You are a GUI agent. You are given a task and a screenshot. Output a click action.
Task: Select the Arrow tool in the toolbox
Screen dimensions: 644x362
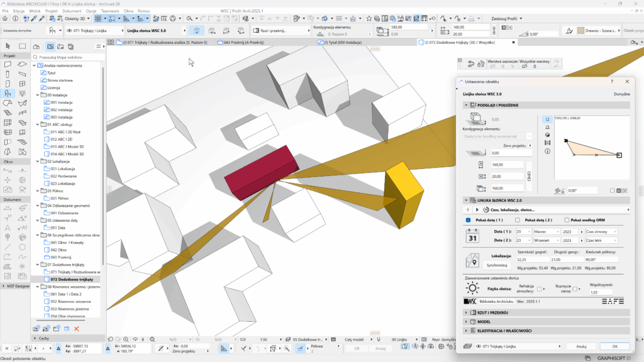click(8, 46)
